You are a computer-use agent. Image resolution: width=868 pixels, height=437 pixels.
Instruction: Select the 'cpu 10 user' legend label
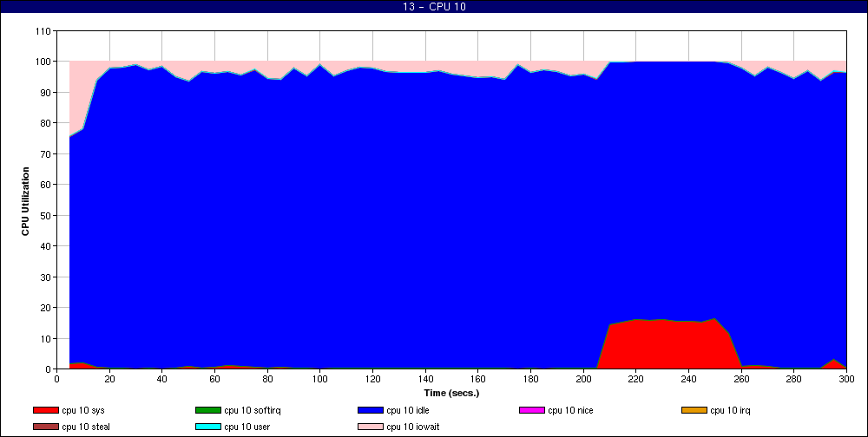[x=247, y=427]
